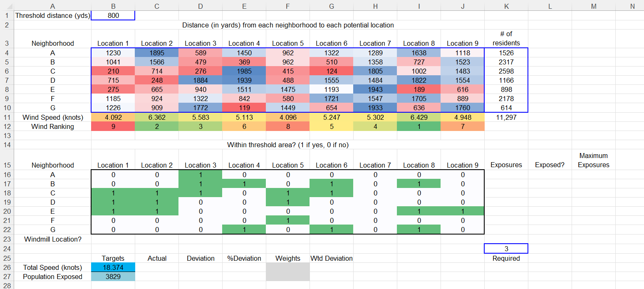Select the Total Speed target cell 18.374
644x289 pixels.
coord(113,267)
